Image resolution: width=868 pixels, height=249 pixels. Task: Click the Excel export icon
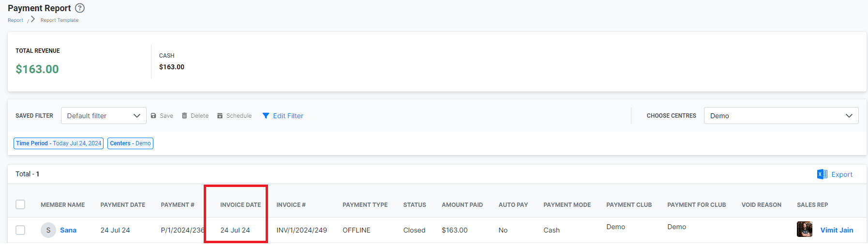tap(822, 174)
